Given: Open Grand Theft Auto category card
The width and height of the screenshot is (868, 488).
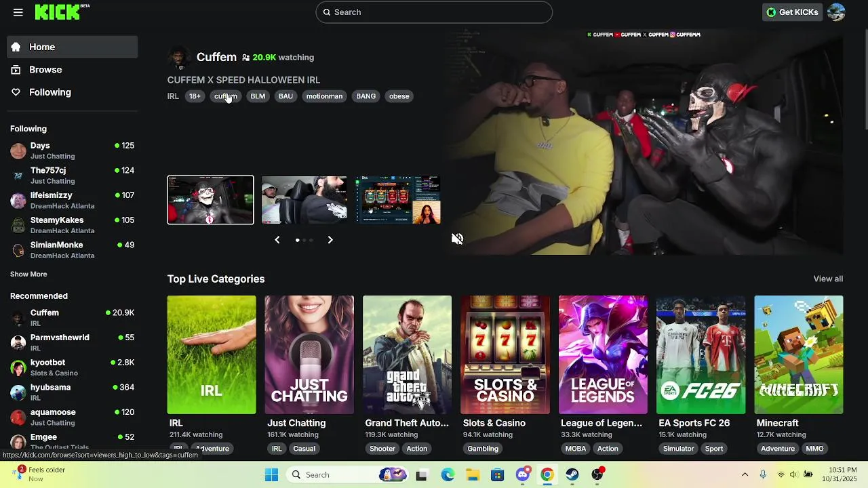Looking at the screenshot, I should click(407, 354).
